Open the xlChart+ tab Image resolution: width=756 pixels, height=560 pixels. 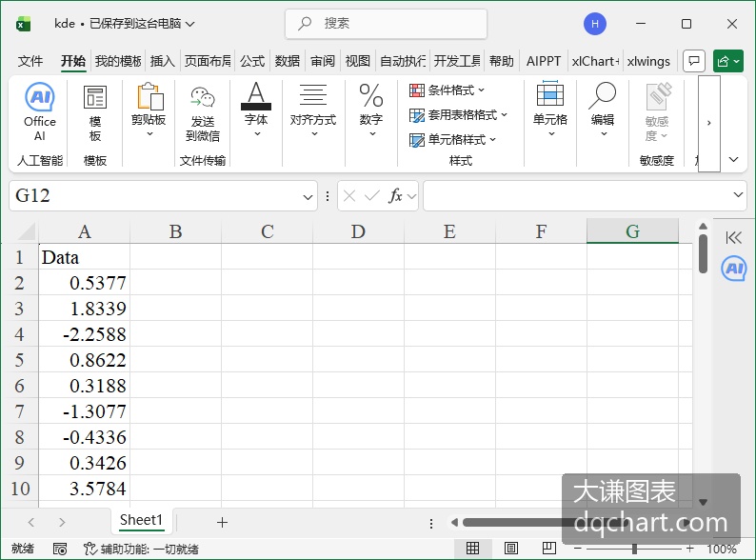[595, 61]
